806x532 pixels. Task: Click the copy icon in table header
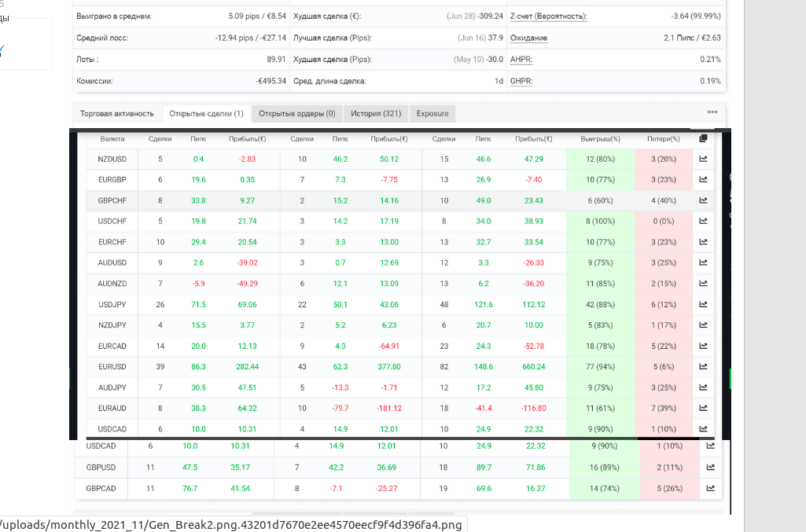coord(703,138)
